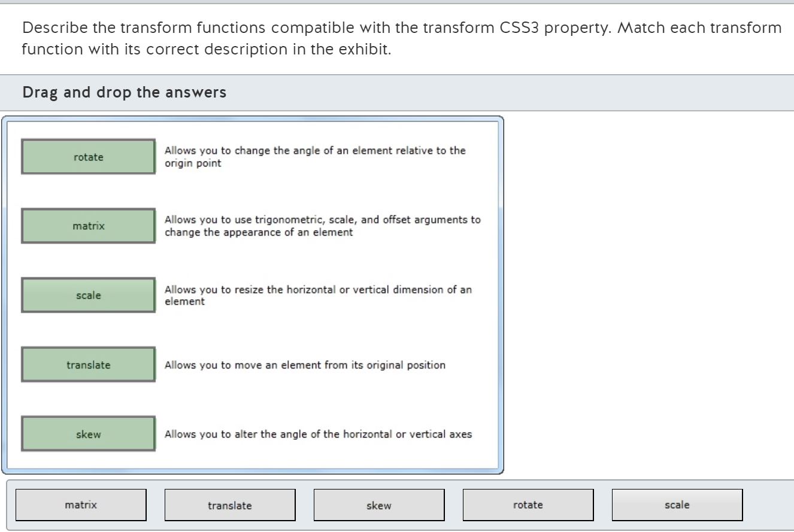Select the green matrix tile
The image size is (794, 532).
coord(88,226)
